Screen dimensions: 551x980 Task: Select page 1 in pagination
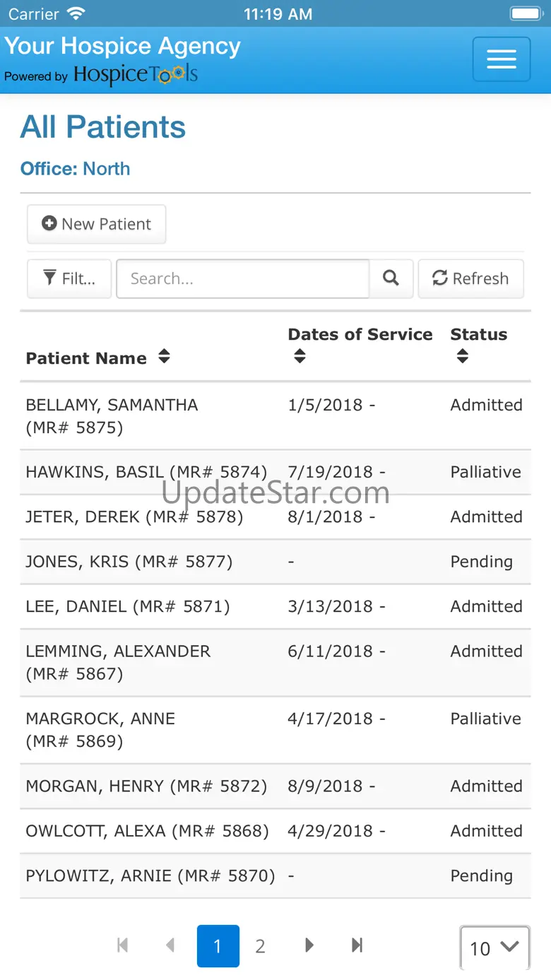(218, 946)
